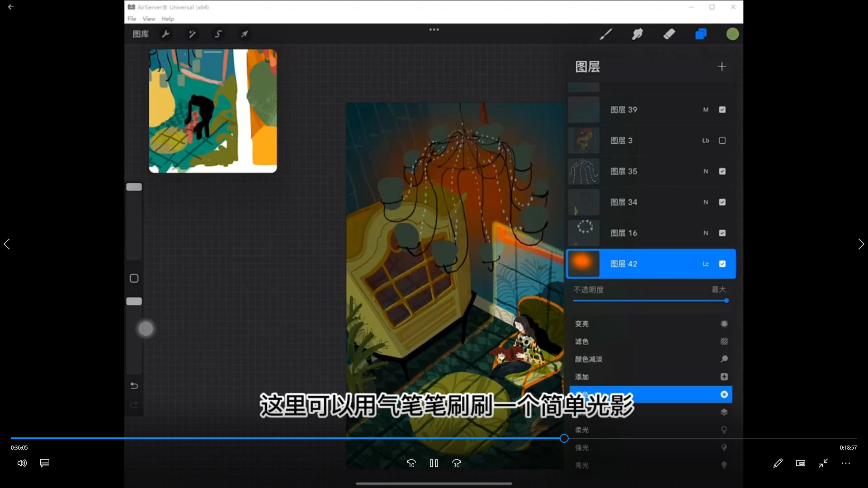Viewport: 868px width, 488px height.
Task: Open the magic wand Adjustments tool
Action: pos(192,34)
